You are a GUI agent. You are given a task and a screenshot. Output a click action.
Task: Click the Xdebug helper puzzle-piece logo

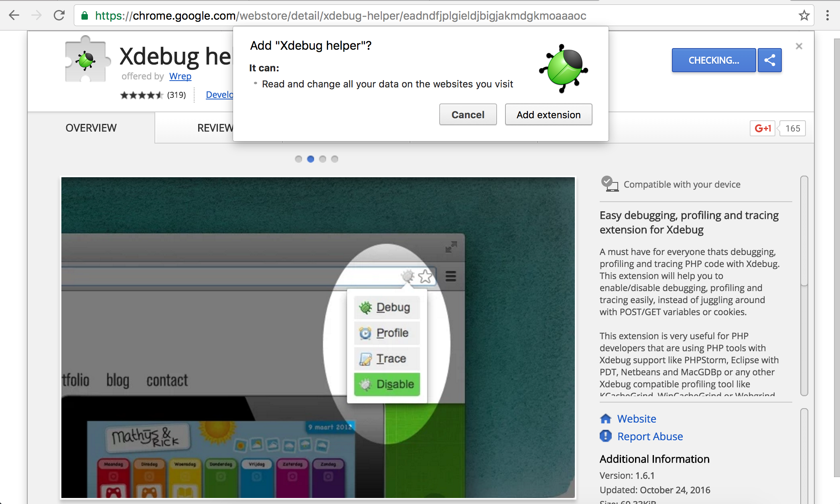click(87, 59)
